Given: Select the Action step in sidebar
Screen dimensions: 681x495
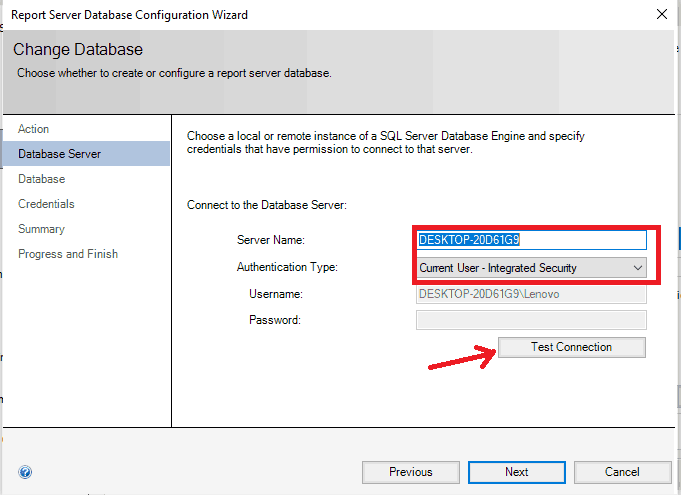Looking at the screenshot, I should 34,129.
